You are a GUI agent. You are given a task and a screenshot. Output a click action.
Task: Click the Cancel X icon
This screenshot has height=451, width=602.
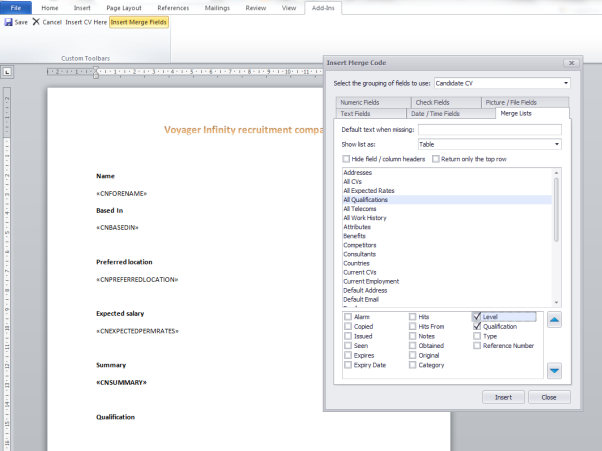37,21
